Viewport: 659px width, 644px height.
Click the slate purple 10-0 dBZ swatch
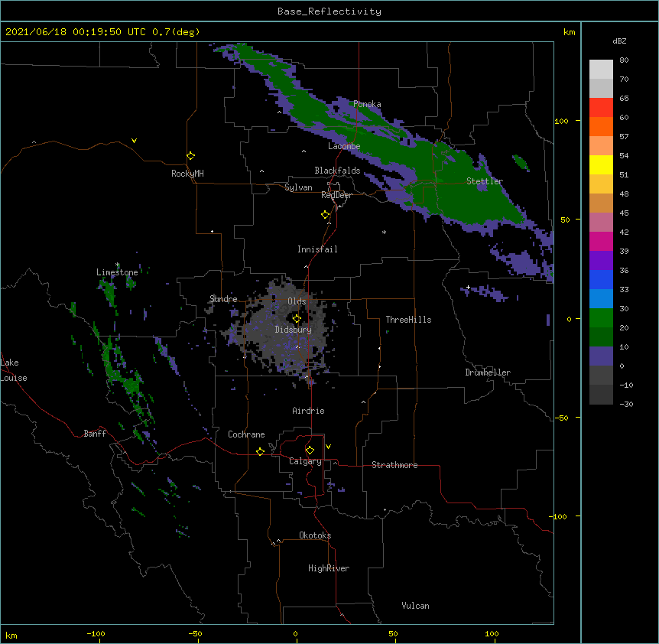(601, 356)
